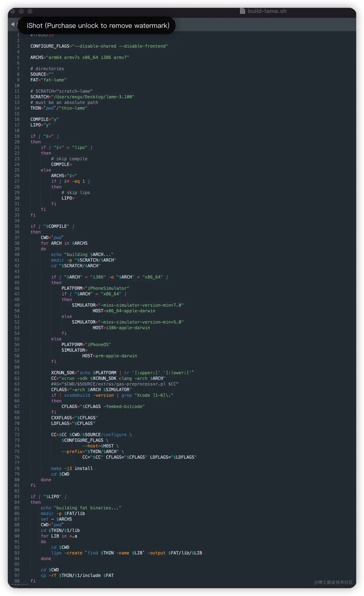Screen dimensions: 364x596
Task: Click the COMPILE="y" line
Action: click(45, 119)
